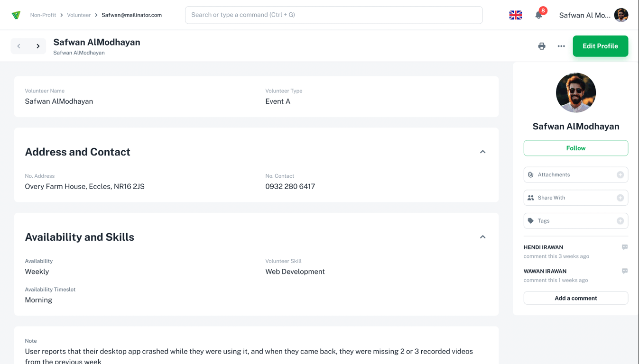Open HENDI IRAWAN's comment icon
Screen dimensions: 639x364
[x=625, y=247]
